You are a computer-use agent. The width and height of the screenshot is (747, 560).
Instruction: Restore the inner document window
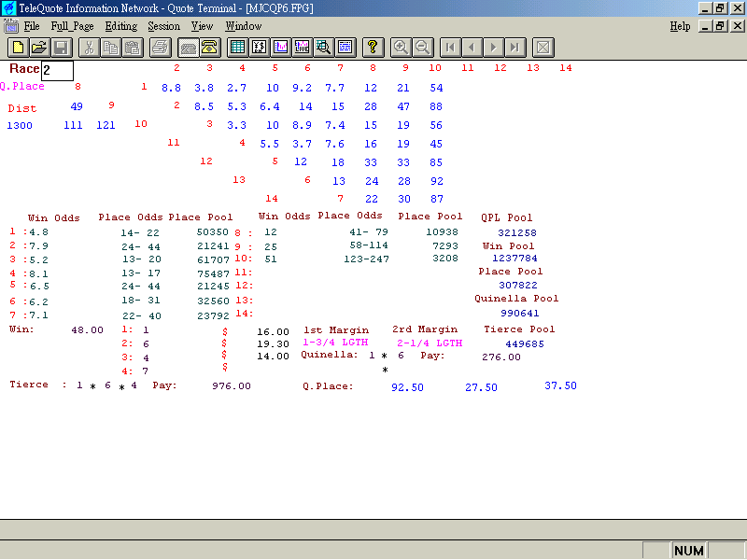721,26
